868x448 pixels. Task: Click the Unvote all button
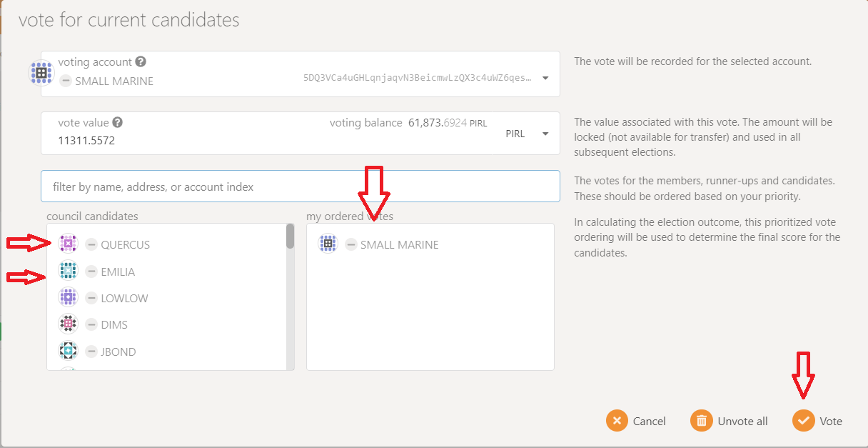[x=730, y=421]
